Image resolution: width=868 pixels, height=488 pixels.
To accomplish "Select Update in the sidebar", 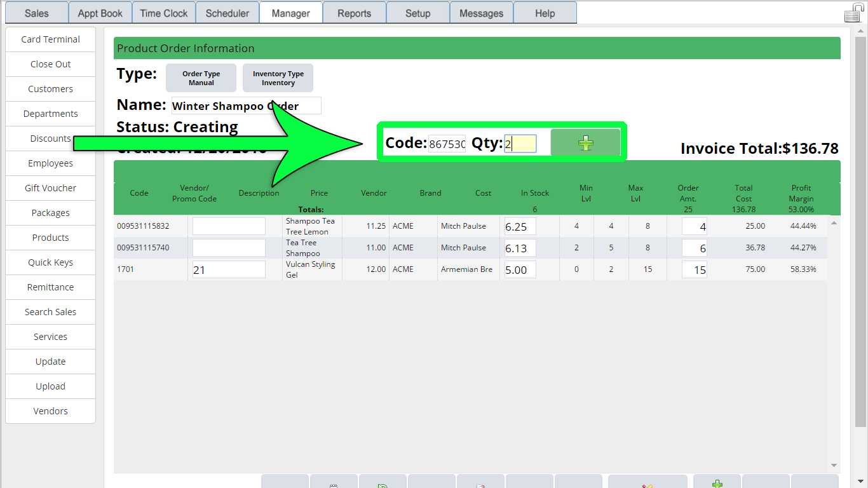I will click(x=50, y=362).
